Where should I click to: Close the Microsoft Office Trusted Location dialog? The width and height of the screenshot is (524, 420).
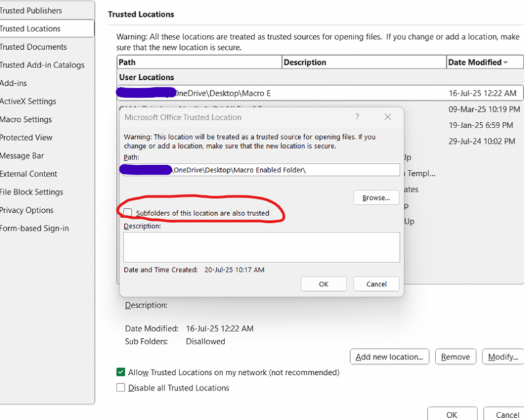(x=388, y=117)
